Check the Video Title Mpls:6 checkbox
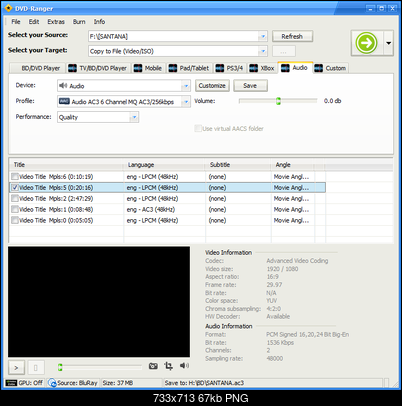 pyautogui.click(x=15, y=176)
